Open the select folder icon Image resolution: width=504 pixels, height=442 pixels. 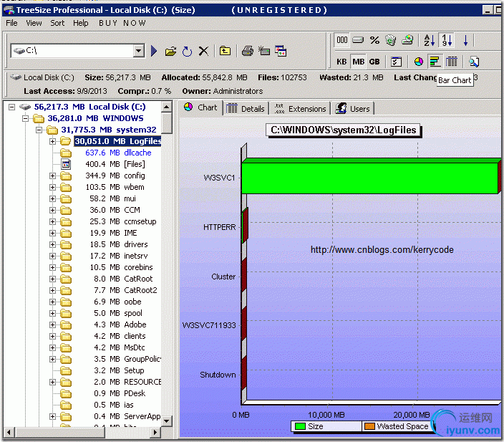click(x=170, y=51)
